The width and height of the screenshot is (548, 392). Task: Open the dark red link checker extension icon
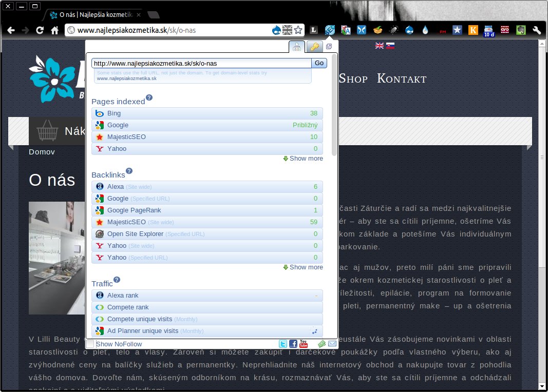(505, 30)
